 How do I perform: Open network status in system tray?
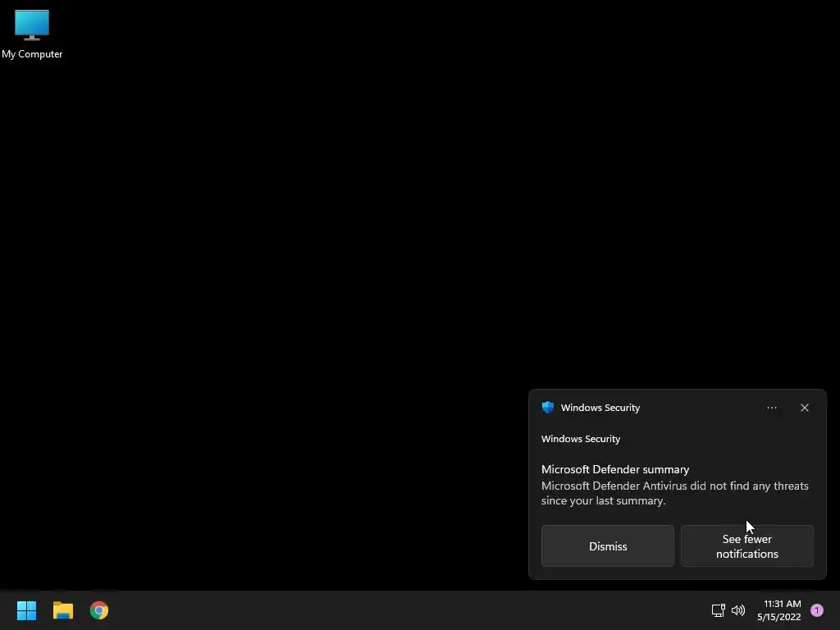[x=718, y=610]
